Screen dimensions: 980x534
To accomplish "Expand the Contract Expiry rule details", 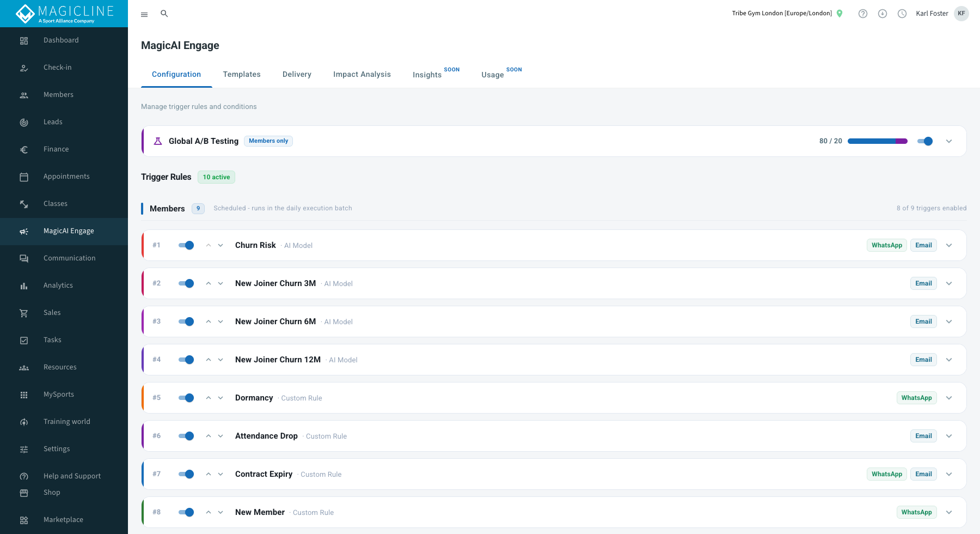I will 949,474.
